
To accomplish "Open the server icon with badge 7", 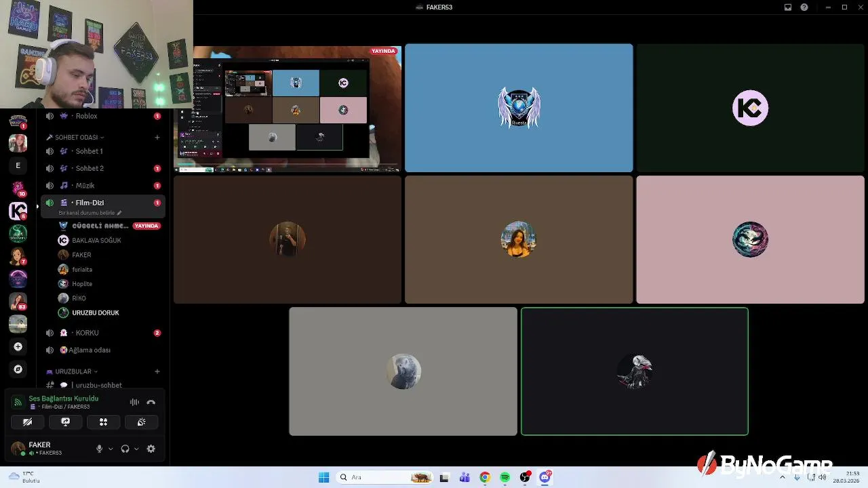I will coord(18,256).
